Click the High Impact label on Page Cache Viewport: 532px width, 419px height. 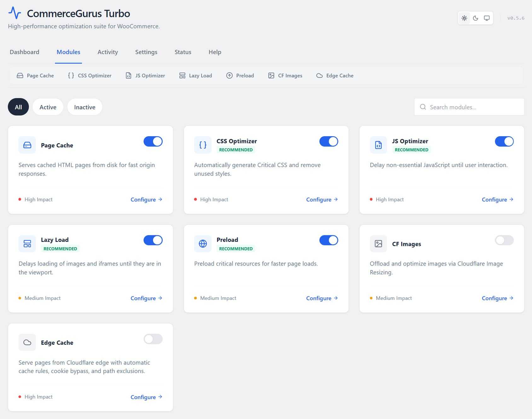pyautogui.click(x=38, y=199)
